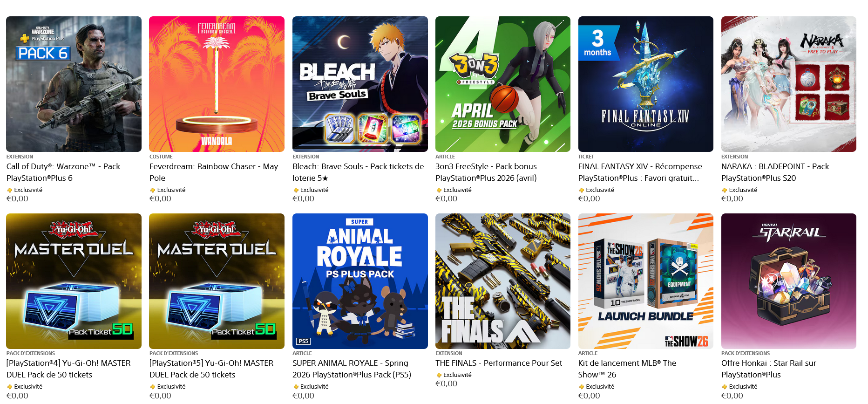Open MLB The Show 26 Launch Bundle image

[x=646, y=281]
